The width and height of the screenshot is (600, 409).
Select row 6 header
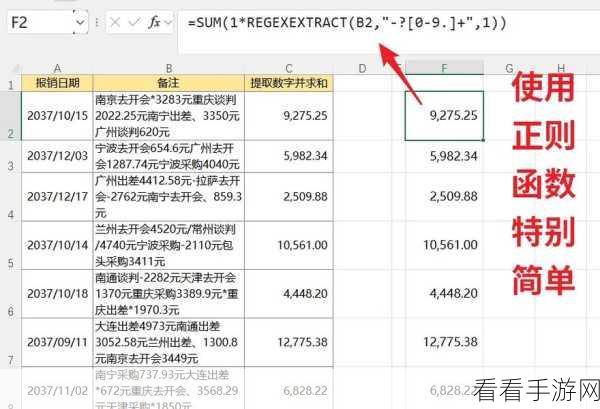(x=11, y=294)
